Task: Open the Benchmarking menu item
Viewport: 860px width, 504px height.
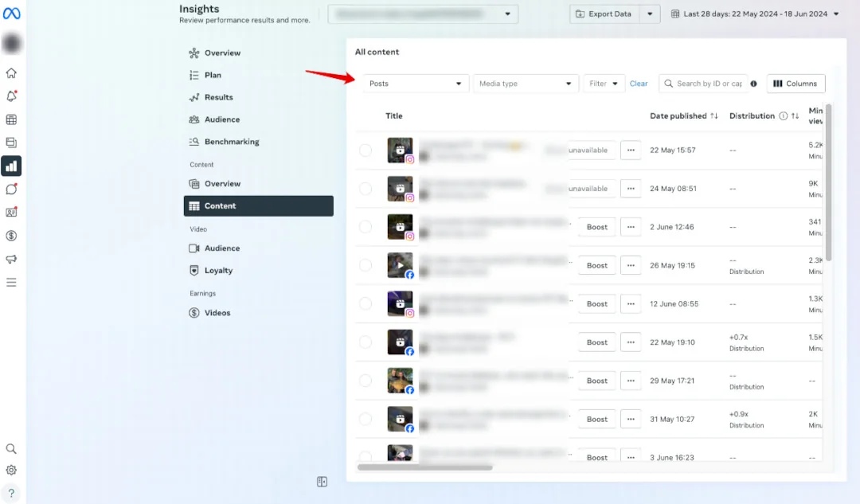Action: (258, 142)
